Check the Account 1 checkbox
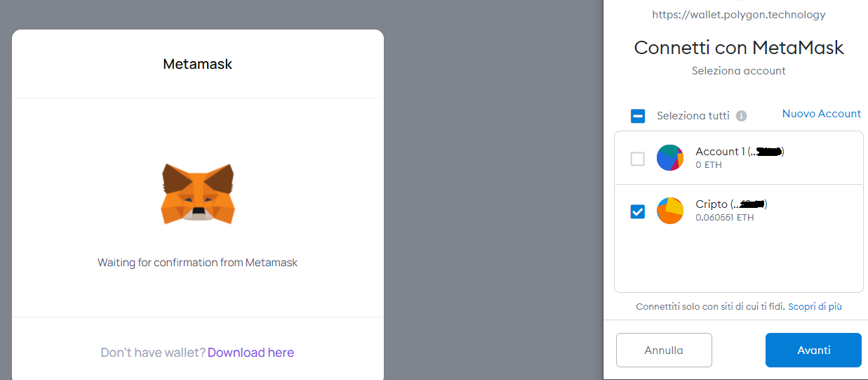Viewport: 868px width, 380px height. coord(637,159)
